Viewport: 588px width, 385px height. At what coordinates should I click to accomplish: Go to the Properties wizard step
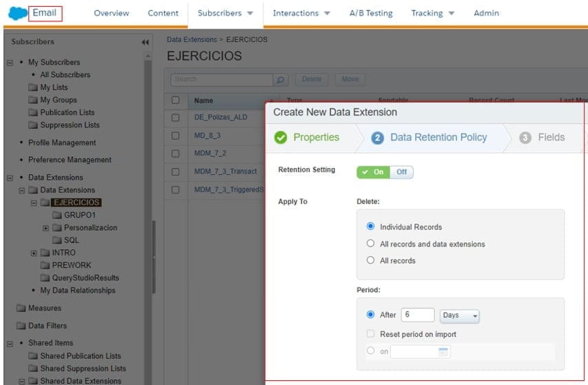(x=308, y=137)
